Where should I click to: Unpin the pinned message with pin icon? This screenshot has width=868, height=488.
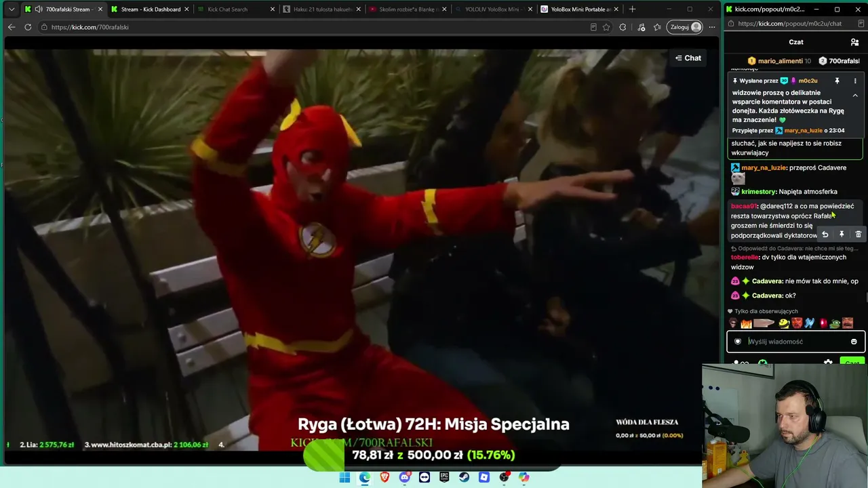click(x=837, y=81)
